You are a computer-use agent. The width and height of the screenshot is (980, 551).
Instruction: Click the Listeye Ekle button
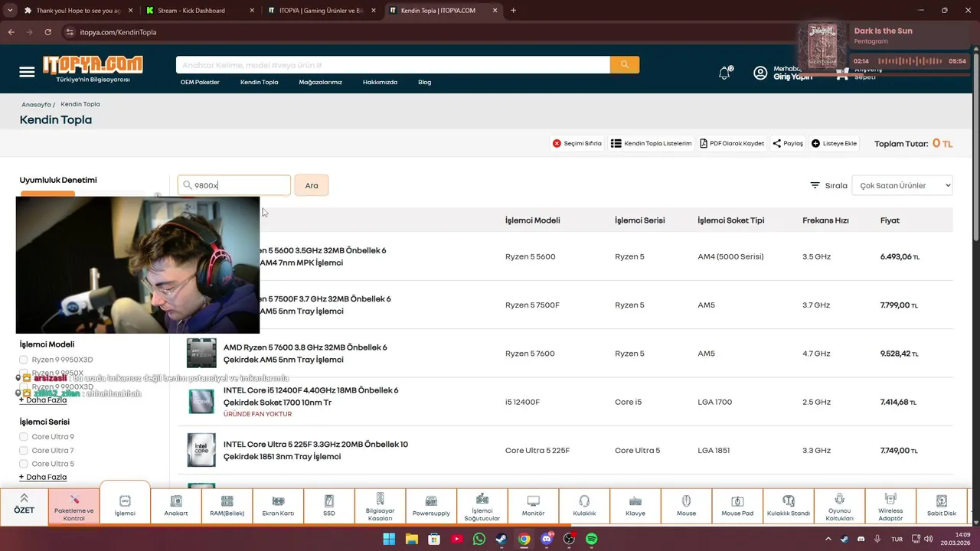834,143
